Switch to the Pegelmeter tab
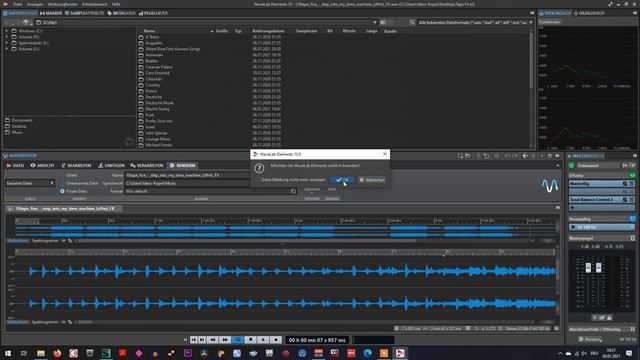The image size is (640, 360). tap(153, 13)
